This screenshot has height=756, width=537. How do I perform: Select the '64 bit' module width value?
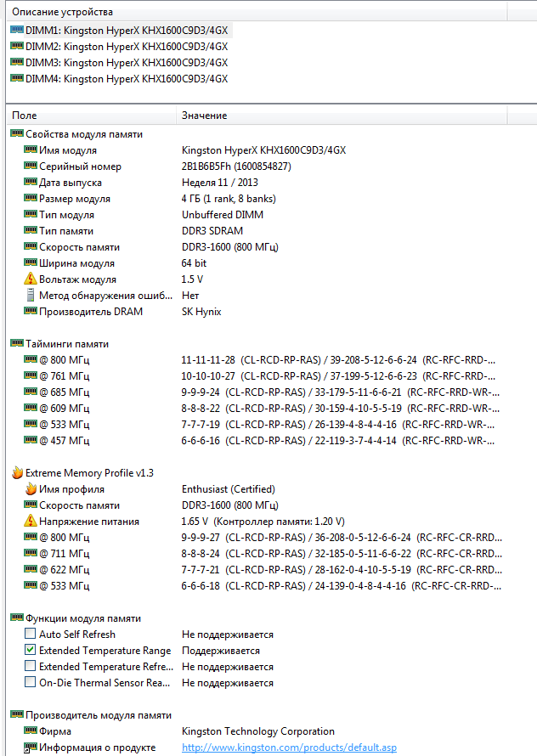tap(194, 263)
